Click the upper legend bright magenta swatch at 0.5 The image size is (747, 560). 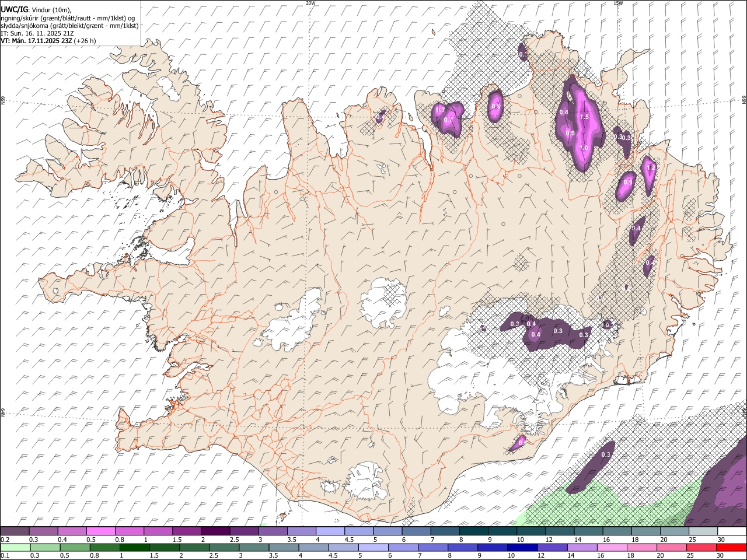tap(100, 531)
